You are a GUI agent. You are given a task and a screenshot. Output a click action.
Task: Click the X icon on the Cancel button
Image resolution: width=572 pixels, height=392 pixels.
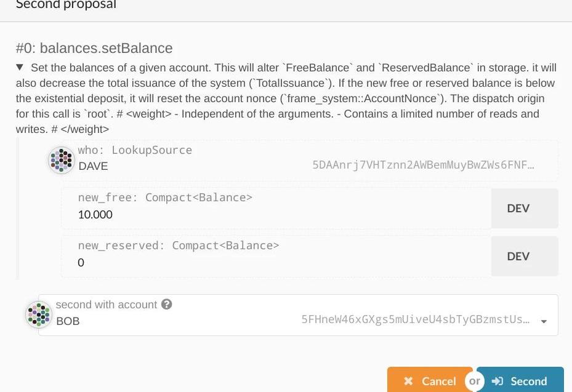click(x=408, y=382)
